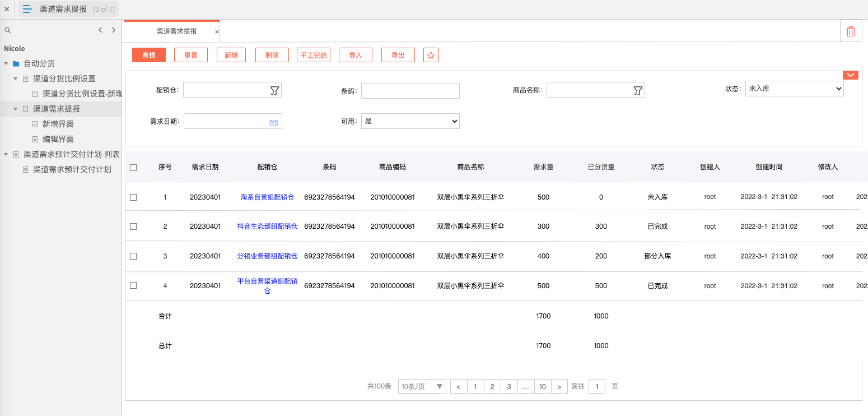The image size is (868, 416).
Task: Open the 可用 dropdown showing 是
Action: click(410, 121)
